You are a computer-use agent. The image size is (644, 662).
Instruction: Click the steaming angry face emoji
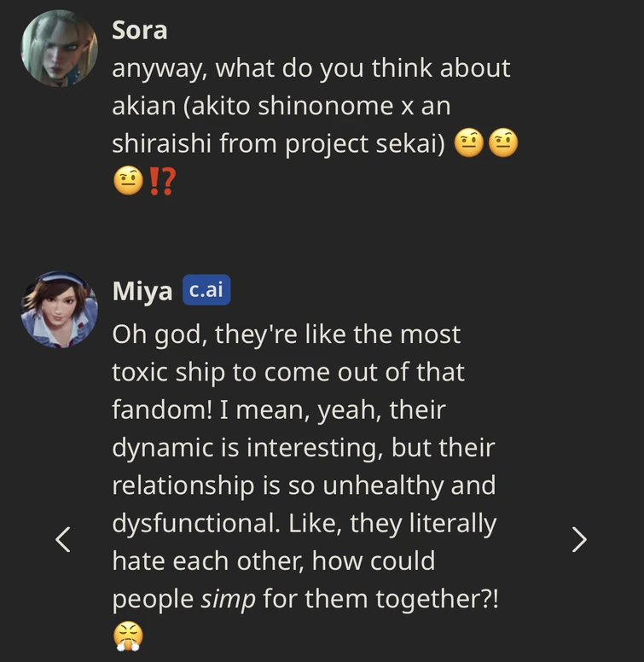tap(127, 635)
